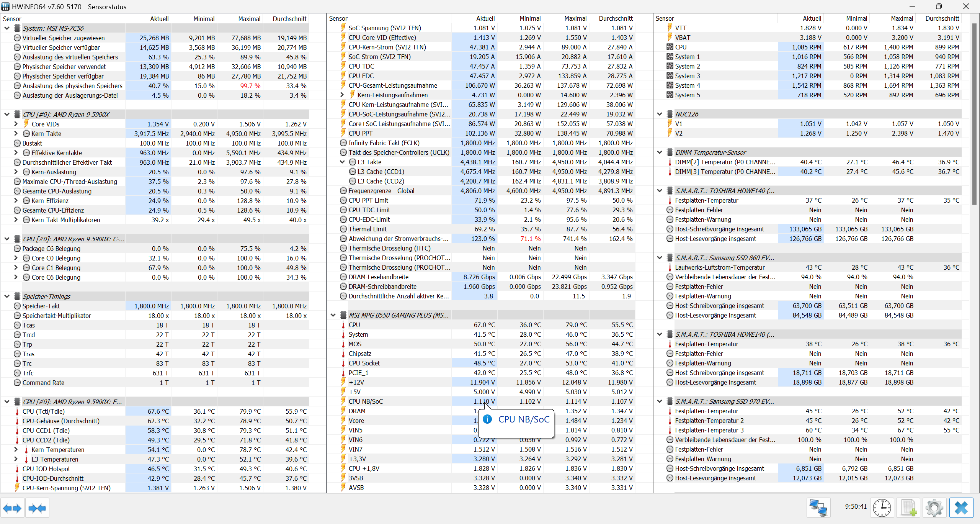Click the expand columns arrows button
This screenshot has width=980, height=524.
[x=12, y=508]
